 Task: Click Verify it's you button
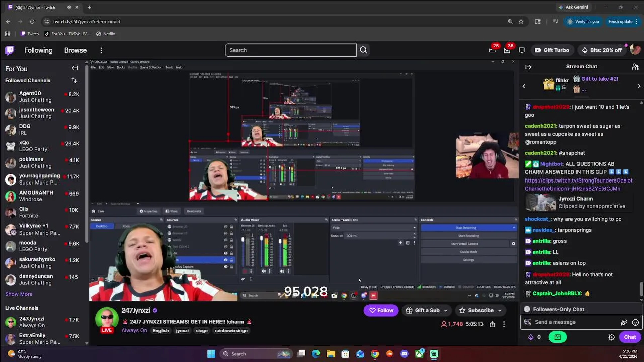point(583,22)
